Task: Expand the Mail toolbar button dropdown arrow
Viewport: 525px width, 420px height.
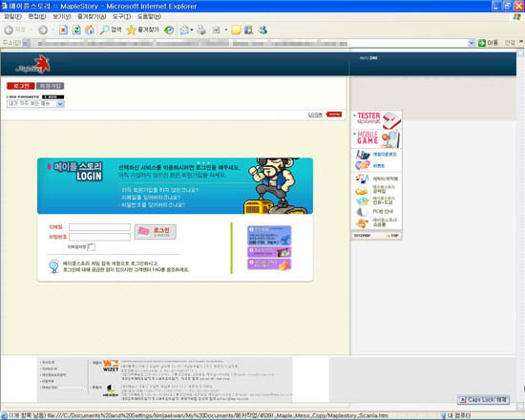Action: point(192,31)
